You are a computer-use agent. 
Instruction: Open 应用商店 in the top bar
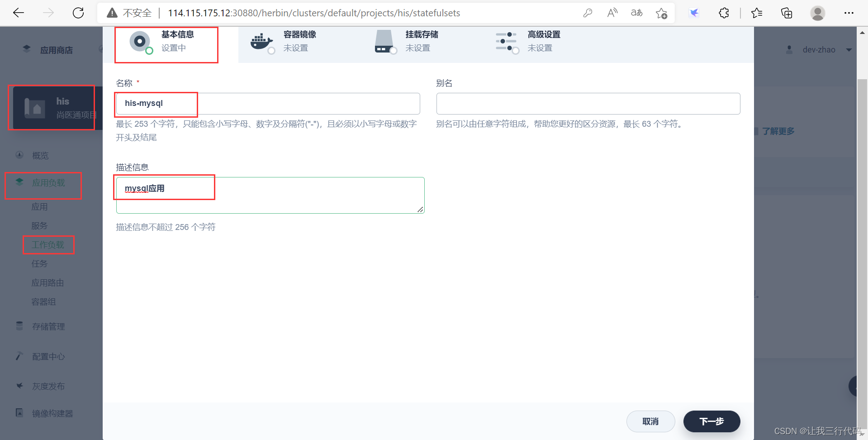click(57, 50)
